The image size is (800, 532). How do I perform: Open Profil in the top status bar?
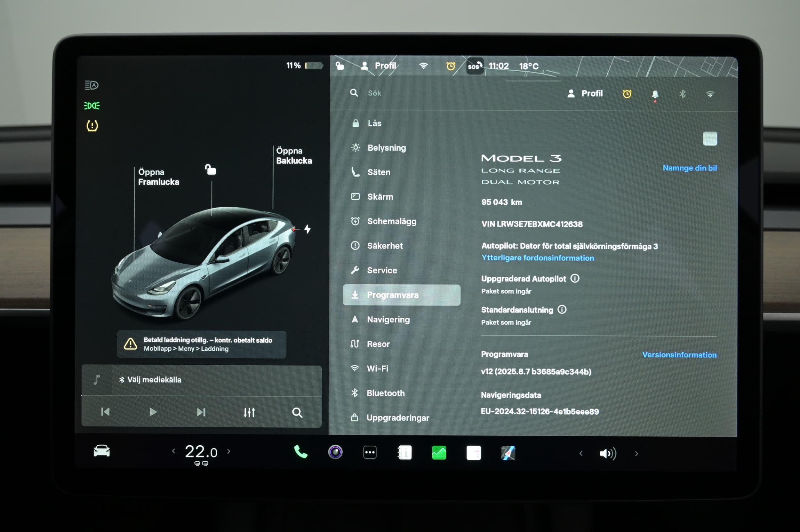coord(379,66)
